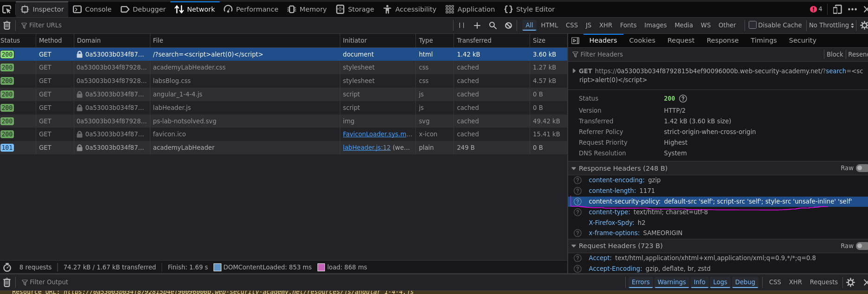Open help for content-security-policy header

(x=577, y=201)
